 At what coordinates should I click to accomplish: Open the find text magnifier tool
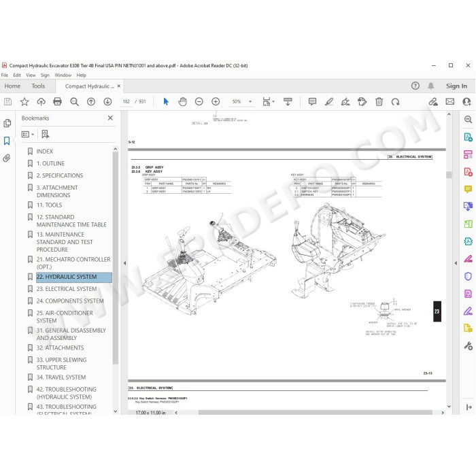tap(74, 102)
